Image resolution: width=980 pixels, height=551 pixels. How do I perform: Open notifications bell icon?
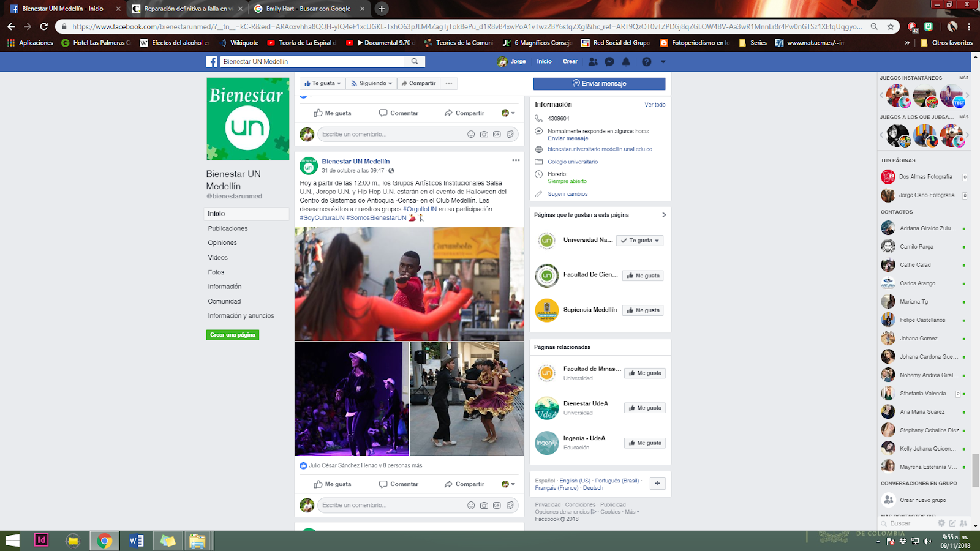pos(626,62)
